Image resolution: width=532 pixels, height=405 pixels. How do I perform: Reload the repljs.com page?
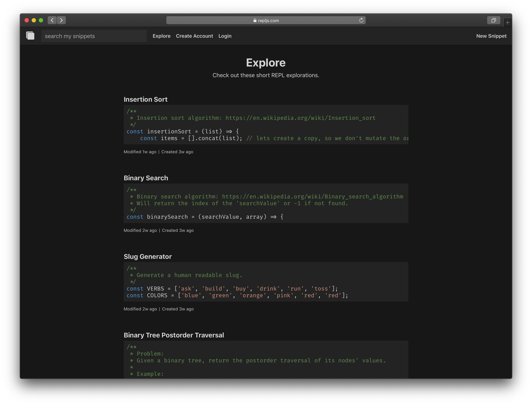coord(361,20)
